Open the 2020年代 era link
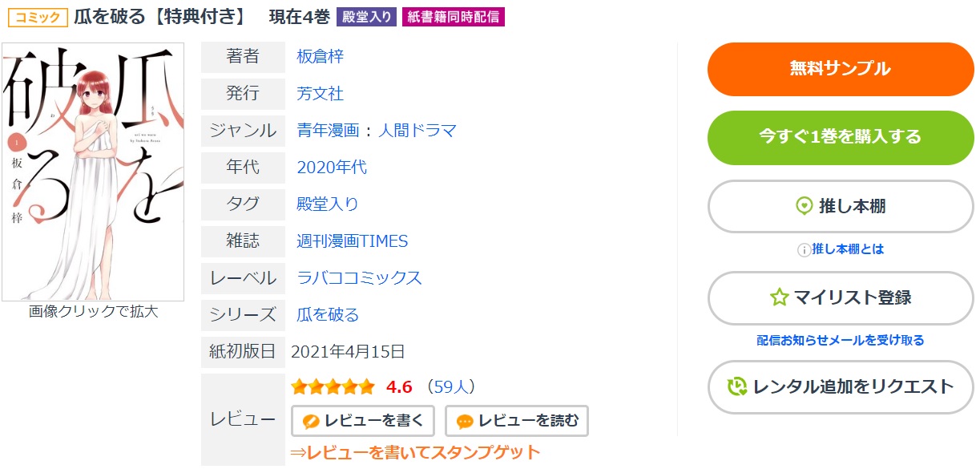The image size is (980, 469). click(x=332, y=168)
